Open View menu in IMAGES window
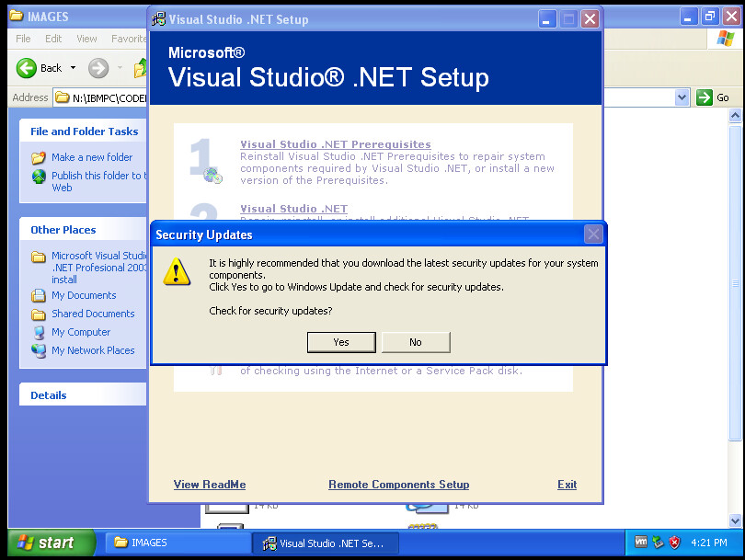 point(86,39)
